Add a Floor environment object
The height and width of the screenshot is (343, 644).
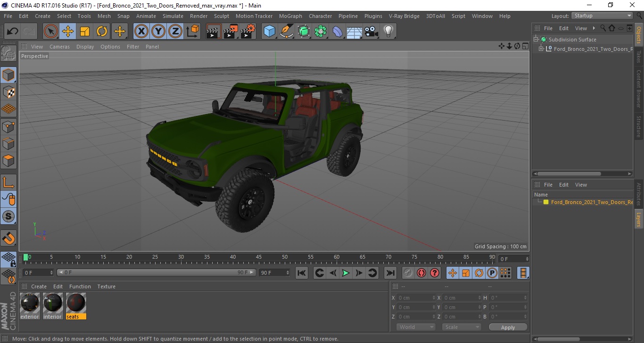[x=355, y=32]
